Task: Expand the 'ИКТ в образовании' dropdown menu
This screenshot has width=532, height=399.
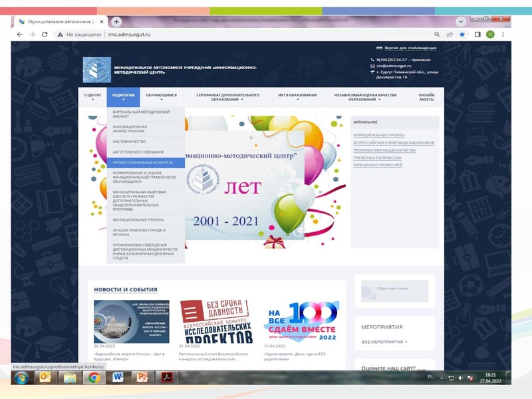Action: (297, 98)
